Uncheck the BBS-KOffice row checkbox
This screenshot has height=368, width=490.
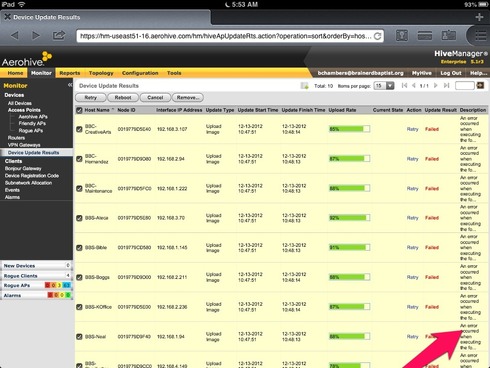(x=79, y=307)
